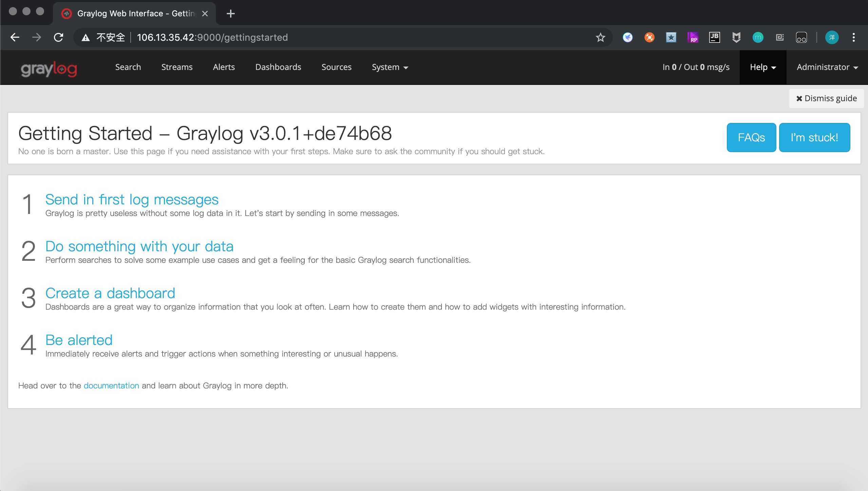Expand the System dropdown menu
Screen dimensions: 868x491
coord(390,67)
